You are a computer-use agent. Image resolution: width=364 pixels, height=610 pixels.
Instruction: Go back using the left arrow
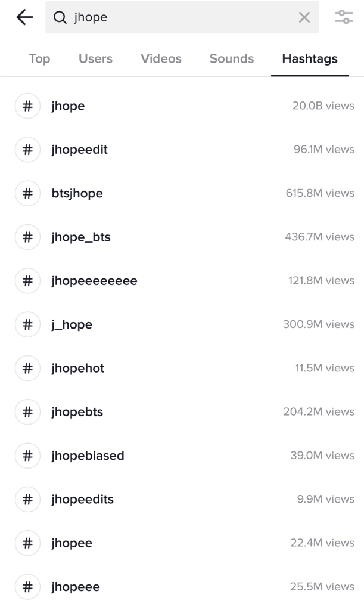coord(24,18)
